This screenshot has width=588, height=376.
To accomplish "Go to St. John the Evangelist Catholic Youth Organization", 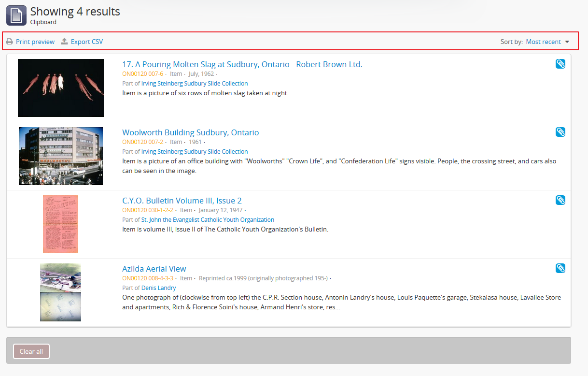I will pyautogui.click(x=208, y=219).
